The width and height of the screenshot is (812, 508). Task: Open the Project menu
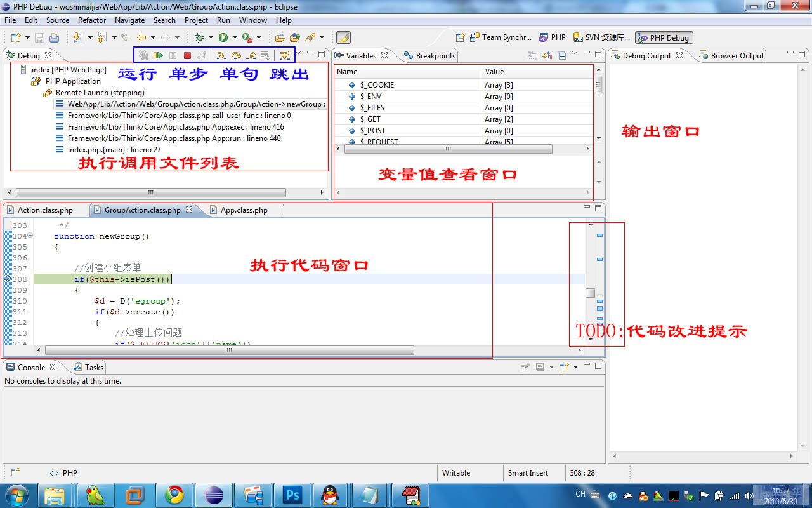(196, 20)
